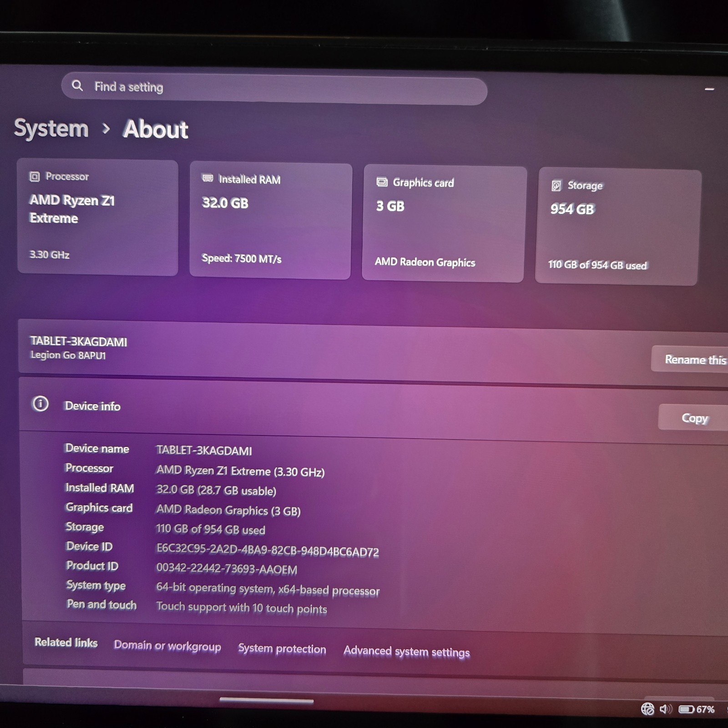Click the 'Device ID' row label
728x728 pixels.
point(89,546)
